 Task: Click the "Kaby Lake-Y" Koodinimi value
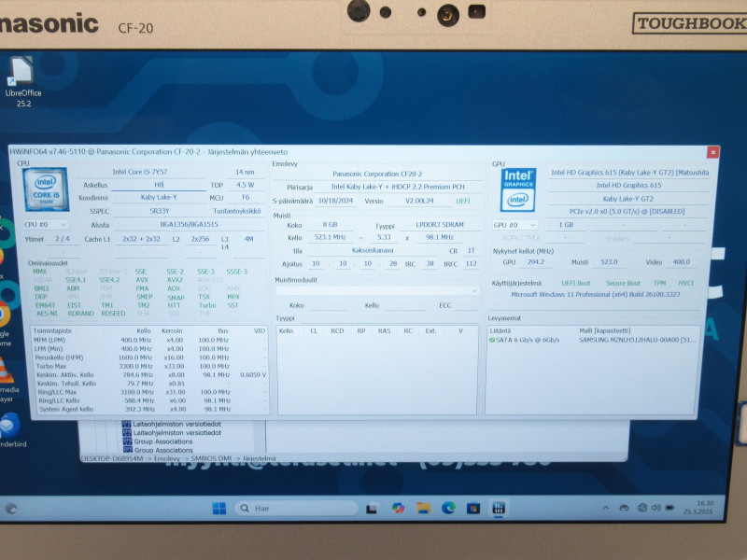tap(159, 197)
